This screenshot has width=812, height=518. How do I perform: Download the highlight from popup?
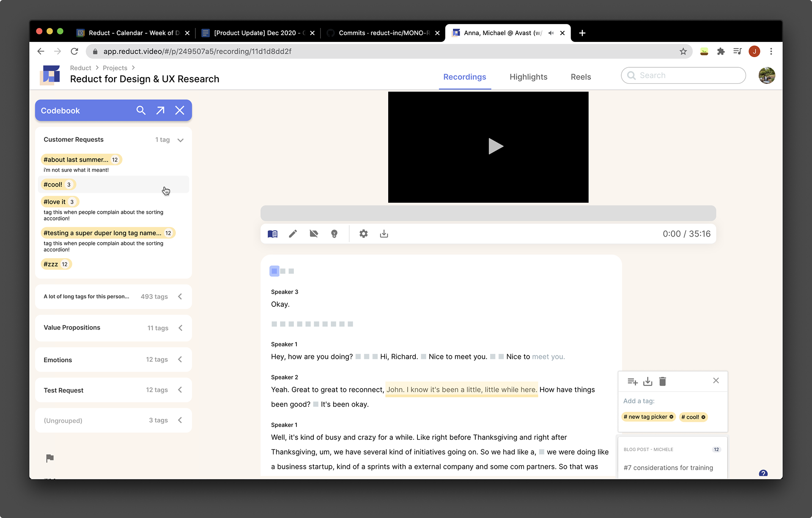[648, 382]
